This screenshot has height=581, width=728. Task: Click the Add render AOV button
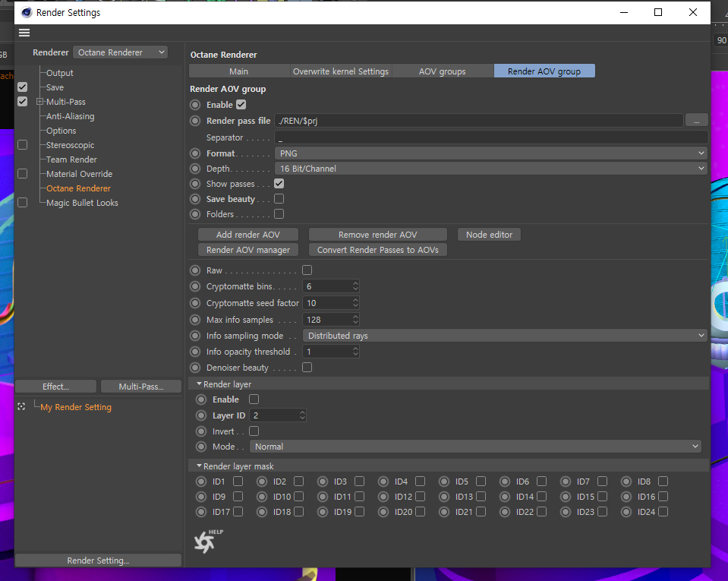coord(248,235)
